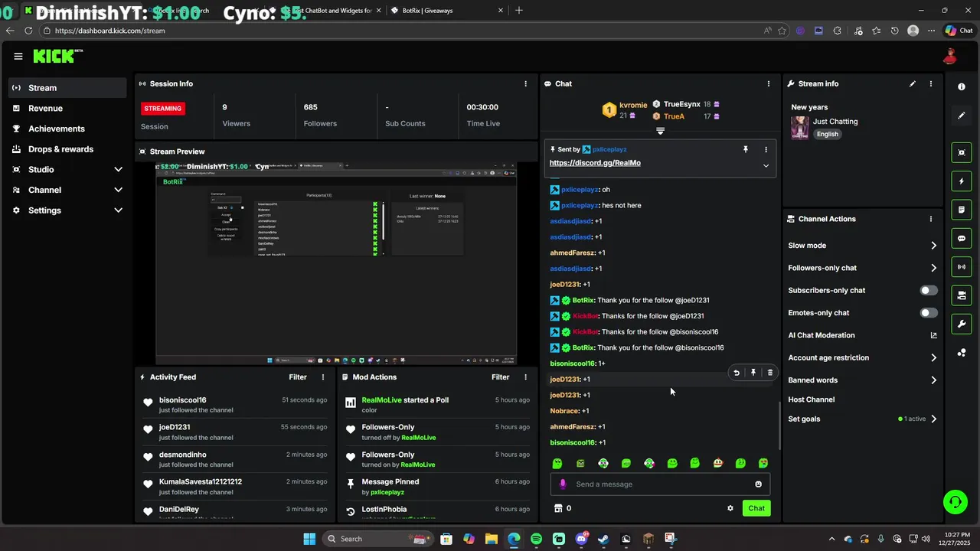
Task: Open profile avatar in top right
Action: [x=950, y=56]
